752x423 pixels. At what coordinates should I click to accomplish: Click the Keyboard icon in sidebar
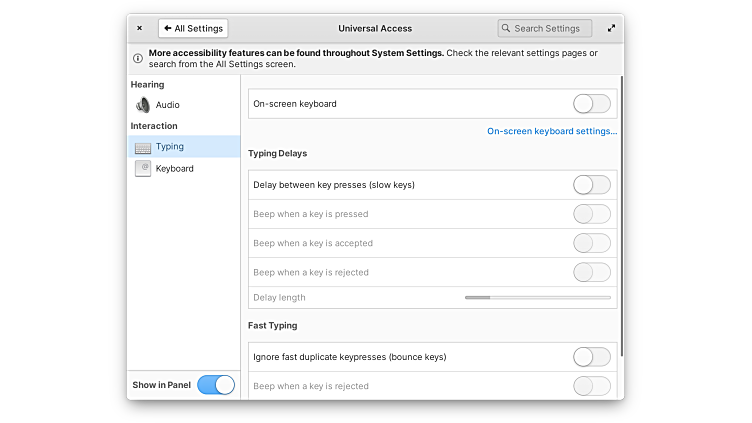click(x=143, y=169)
